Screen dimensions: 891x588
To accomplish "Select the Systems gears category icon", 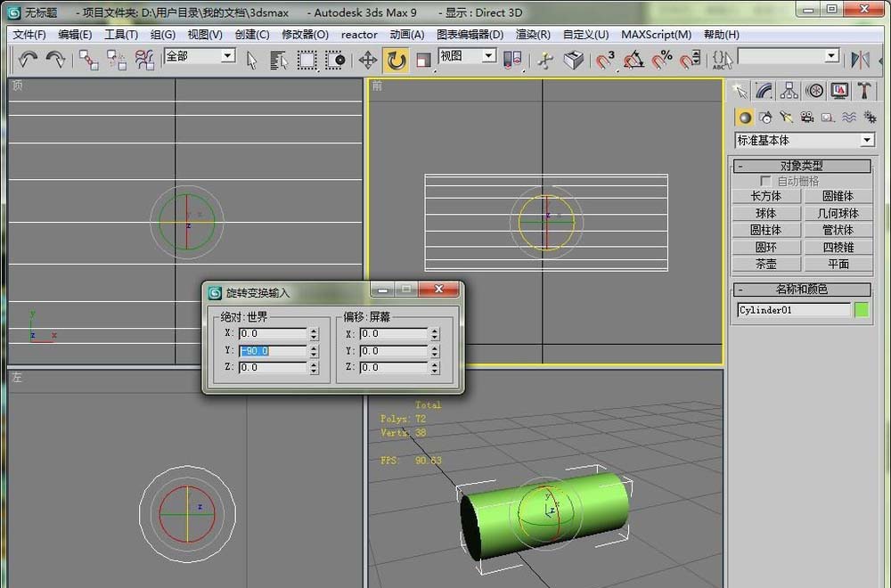I will coord(870,117).
